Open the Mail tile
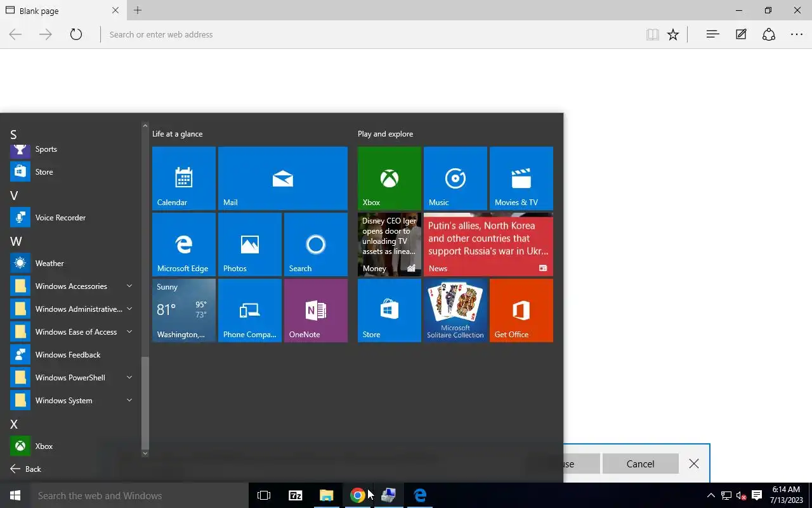 click(283, 178)
